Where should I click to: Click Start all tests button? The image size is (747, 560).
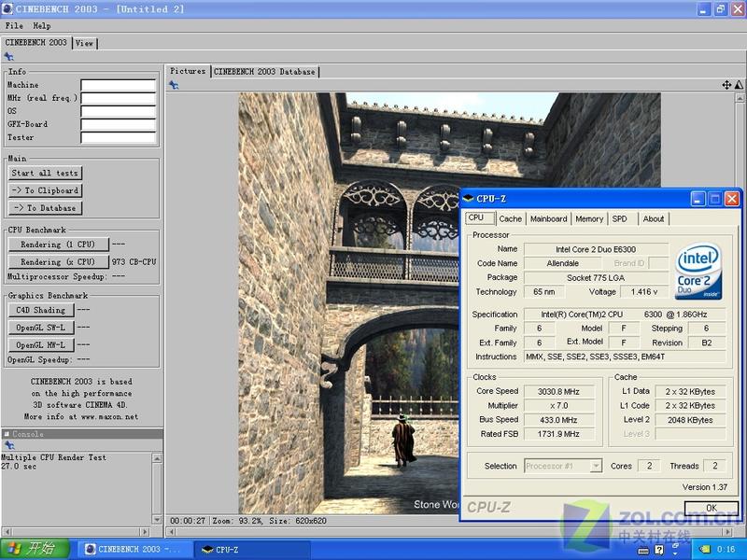45,173
